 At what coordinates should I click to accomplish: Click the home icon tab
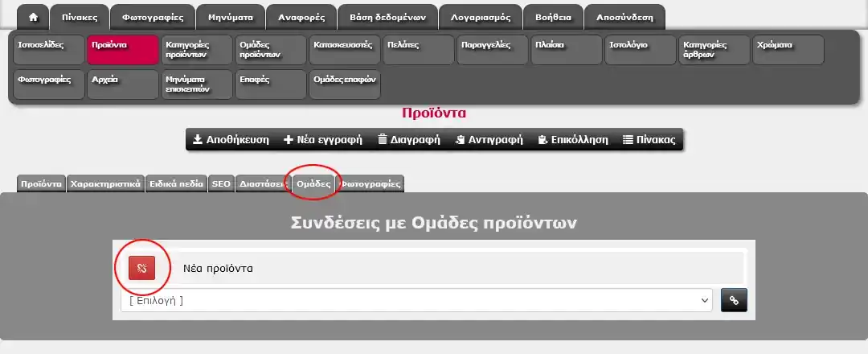click(33, 17)
